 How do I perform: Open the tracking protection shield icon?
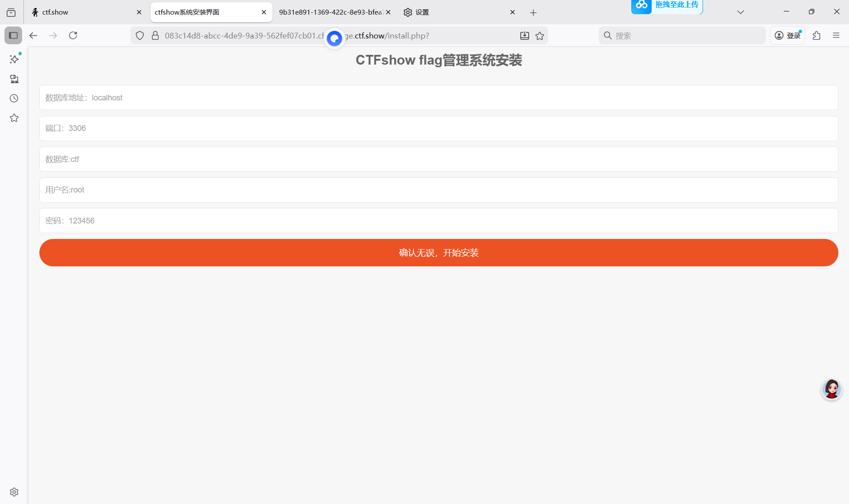[x=140, y=35]
